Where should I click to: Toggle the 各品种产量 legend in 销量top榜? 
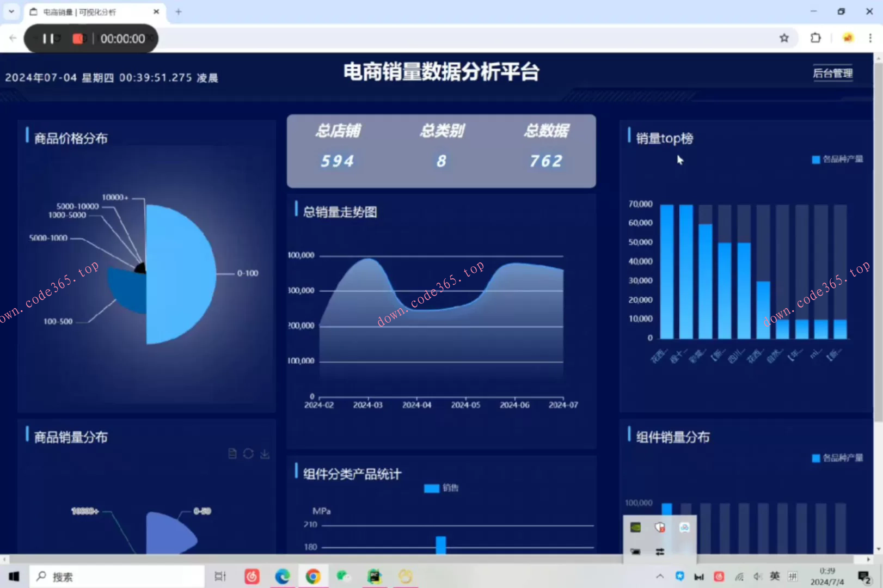[837, 159]
